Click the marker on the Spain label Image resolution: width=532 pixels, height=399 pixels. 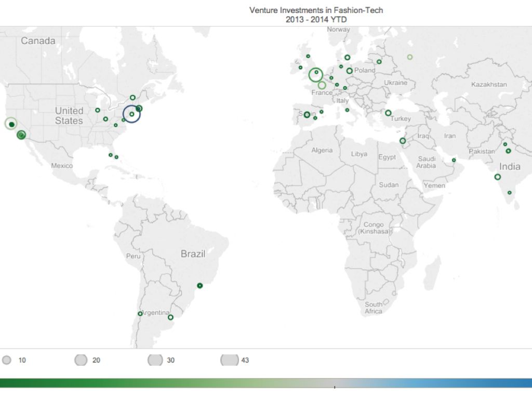click(307, 115)
